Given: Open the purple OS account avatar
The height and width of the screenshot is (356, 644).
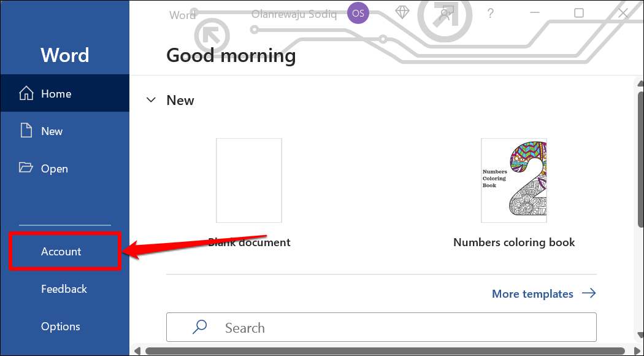Looking at the screenshot, I should [x=358, y=14].
